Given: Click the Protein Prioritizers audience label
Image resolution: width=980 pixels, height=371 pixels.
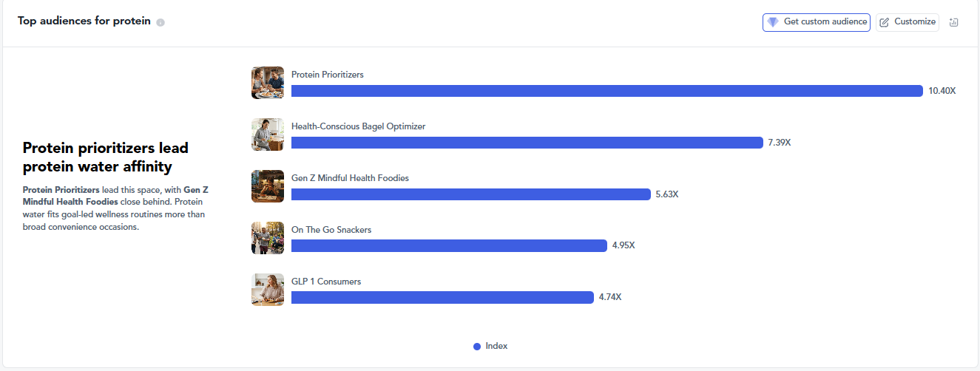Looking at the screenshot, I should [x=328, y=75].
